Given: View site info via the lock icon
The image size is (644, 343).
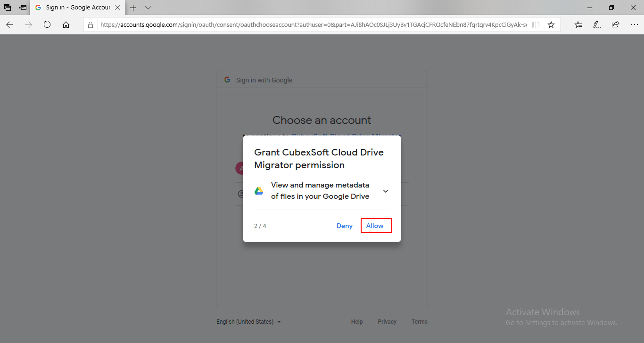Looking at the screenshot, I should point(91,25).
